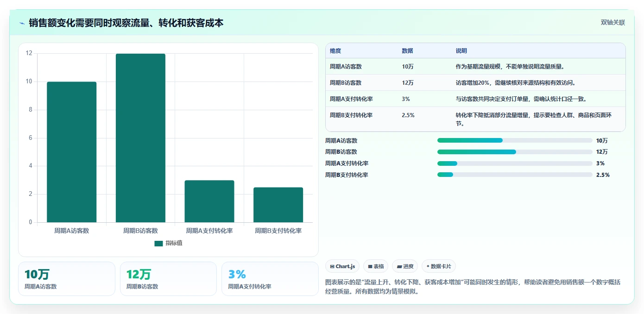
Task: Click table text starting '与访客数共同决定支付订单量'
Action: point(521,99)
